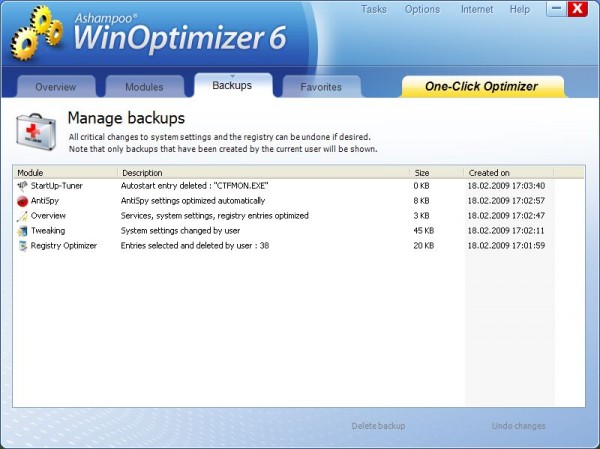This screenshot has width=600, height=449.
Task: Click 'AntiSpy settings optimized automatically' description
Action: [x=193, y=201]
